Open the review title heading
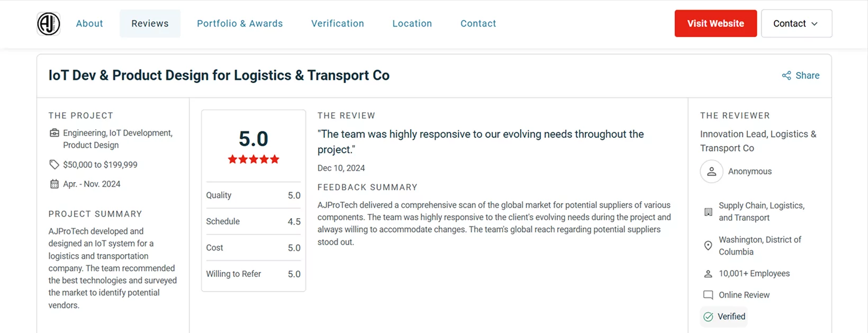Image resolution: width=868 pixels, height=333 pixels. pyautogui.click(x=218, y=75)
